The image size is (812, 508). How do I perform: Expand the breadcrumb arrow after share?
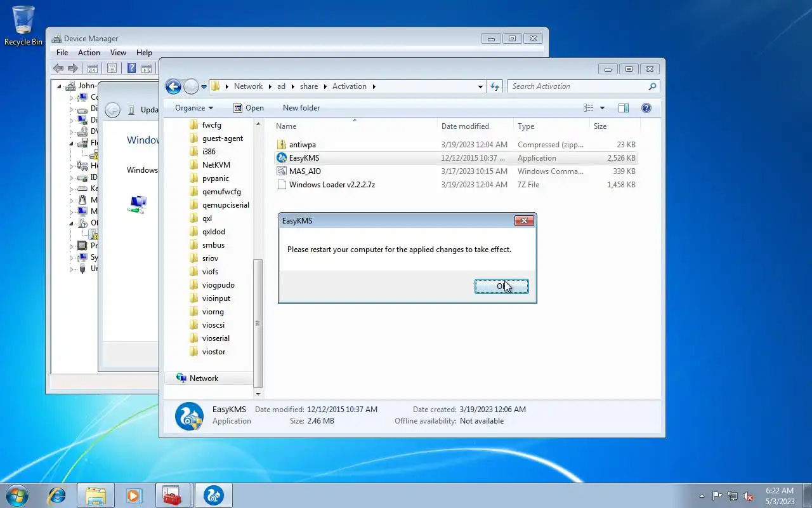[x=325, y=86]
